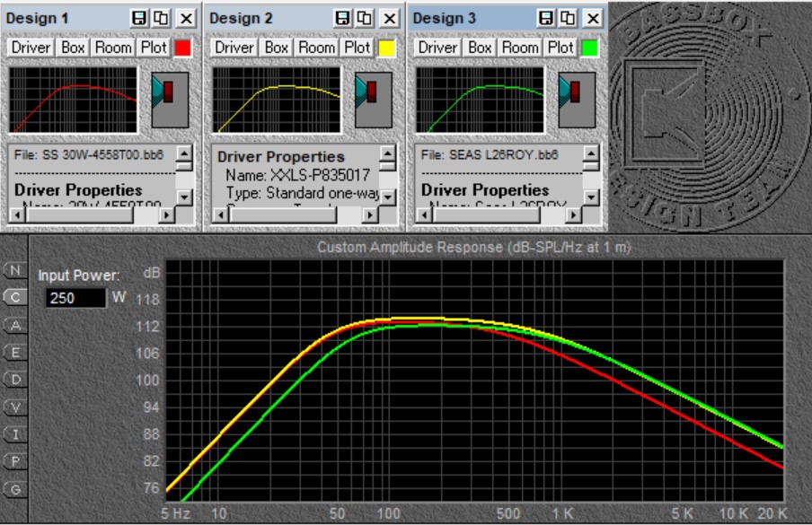Select the D graph button

pos(15,380)
